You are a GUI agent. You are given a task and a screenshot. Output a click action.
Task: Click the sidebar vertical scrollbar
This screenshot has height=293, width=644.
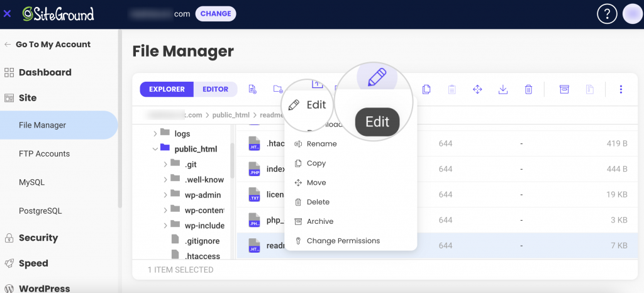120,119
